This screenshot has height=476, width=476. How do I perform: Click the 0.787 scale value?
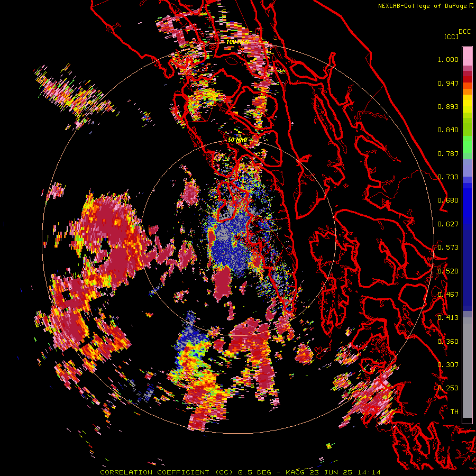pyautogui.click(x=448, y=153)
